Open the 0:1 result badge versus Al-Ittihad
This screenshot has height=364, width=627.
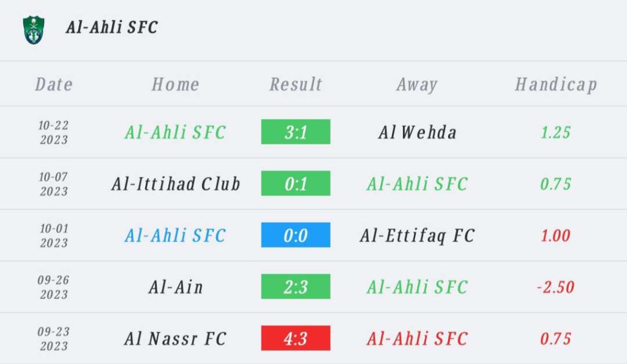(x=296, y=184)
